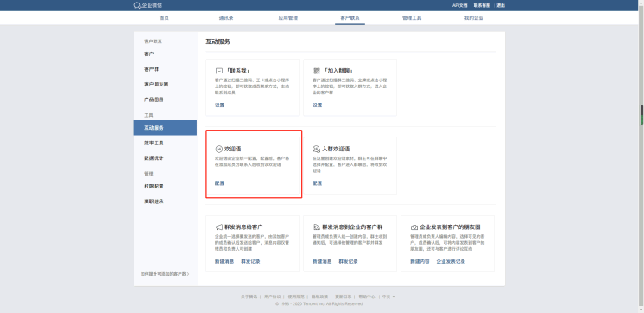Click the 企业微信 logo in the header
Viewport: 644px width, 313px height.
point(148,5)
